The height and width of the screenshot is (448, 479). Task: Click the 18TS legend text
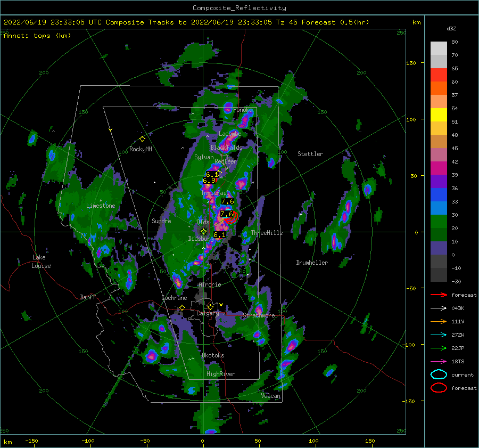[x=458, y=362]
